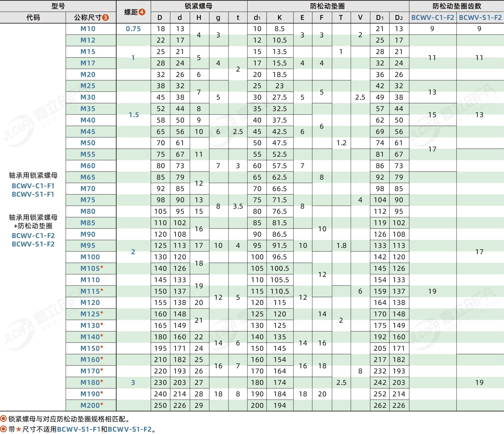Click the 0.75 pitch value

point(133,29)
